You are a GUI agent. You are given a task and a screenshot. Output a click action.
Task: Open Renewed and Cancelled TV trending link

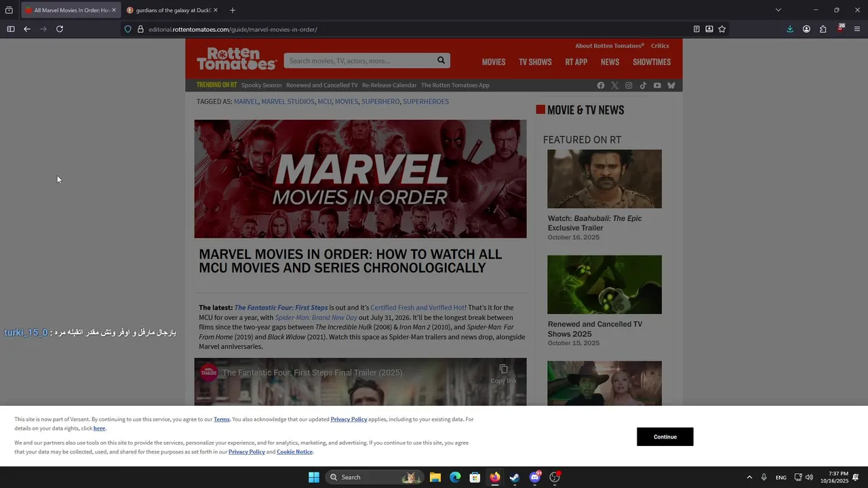pyautogui.click(x=321, y=85)
